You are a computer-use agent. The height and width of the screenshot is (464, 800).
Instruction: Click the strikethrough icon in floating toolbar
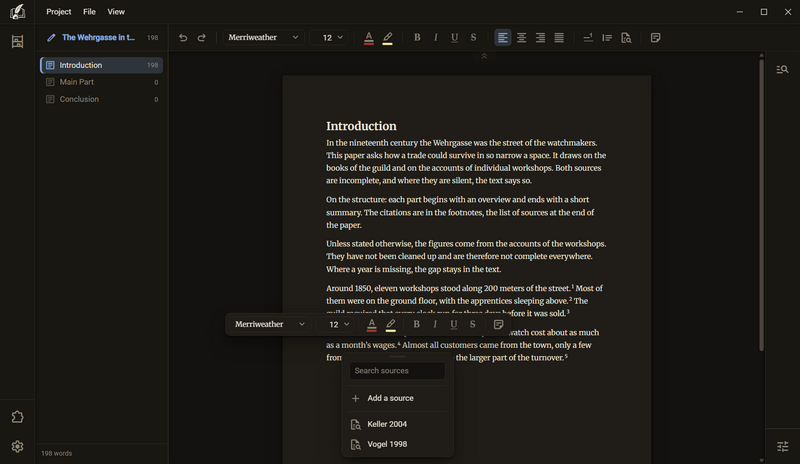[x=472, y=325]
